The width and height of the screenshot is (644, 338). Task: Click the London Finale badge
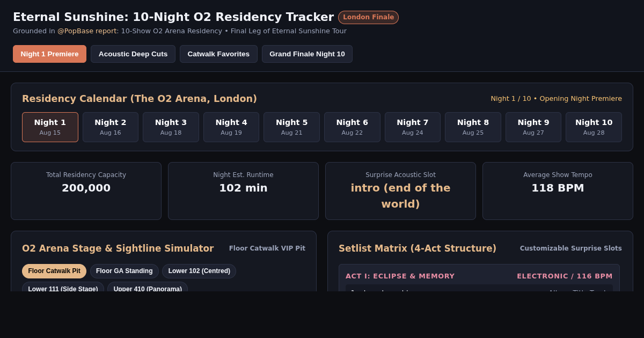368,17
